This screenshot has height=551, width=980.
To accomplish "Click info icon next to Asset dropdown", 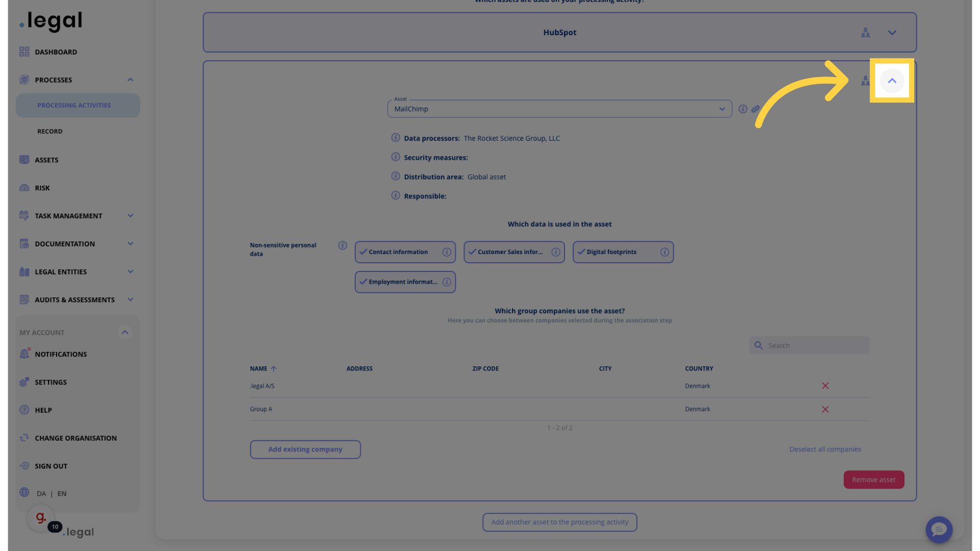I will point(743,109).
